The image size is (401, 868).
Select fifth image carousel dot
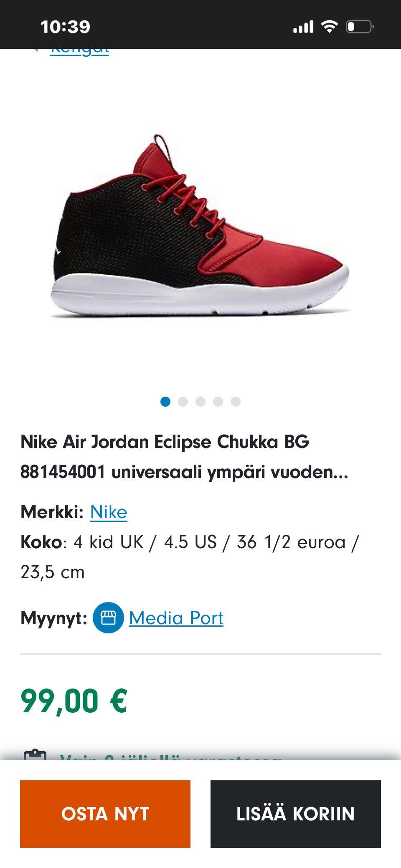pos(236,402)
